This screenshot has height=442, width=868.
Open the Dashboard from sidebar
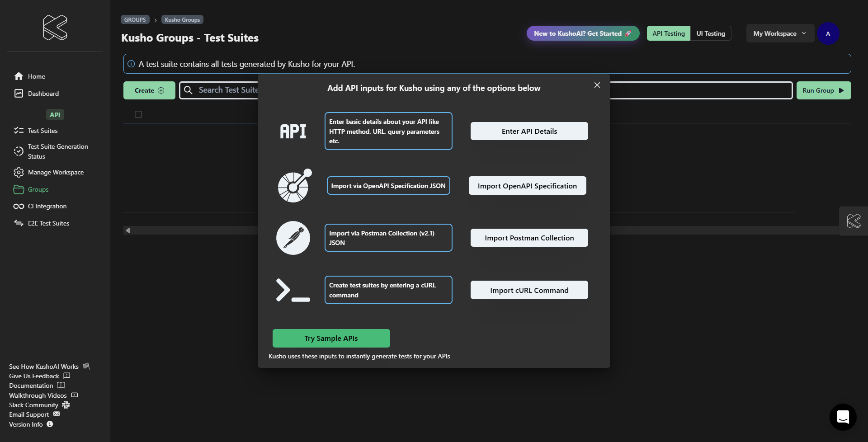[43, 94]
